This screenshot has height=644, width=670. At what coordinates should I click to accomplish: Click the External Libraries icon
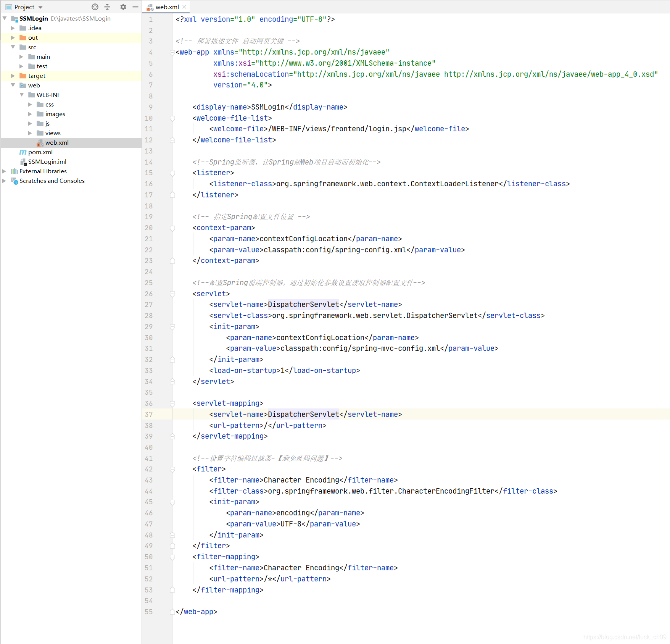14,171
